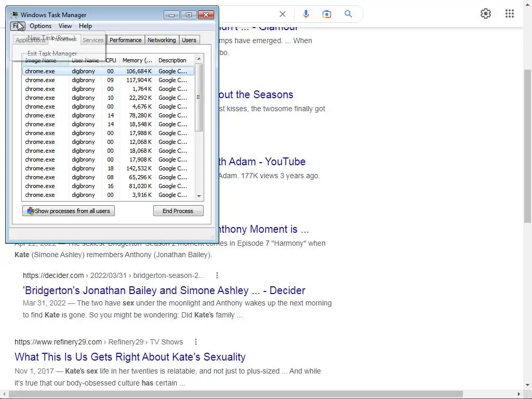This screenshot has height=399, width=532.
Task: Open the Options menu in Task Manager
Action: [41, 26]
